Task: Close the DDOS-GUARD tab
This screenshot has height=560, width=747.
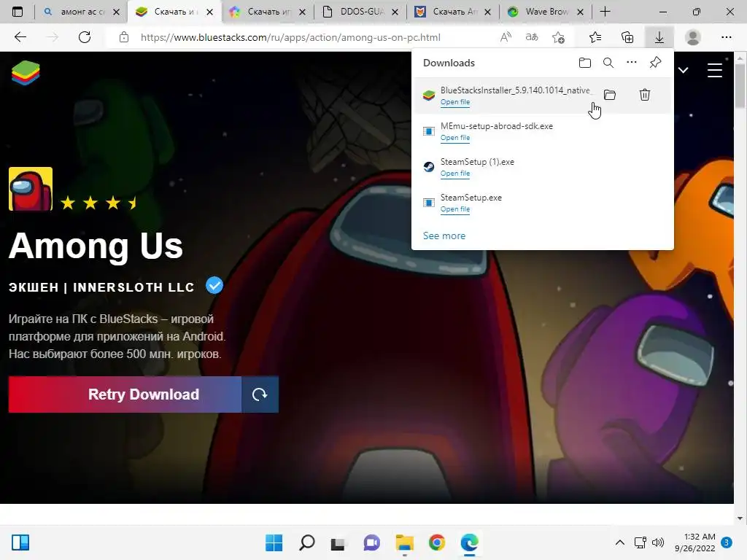Action: click(x=395, y=12)
